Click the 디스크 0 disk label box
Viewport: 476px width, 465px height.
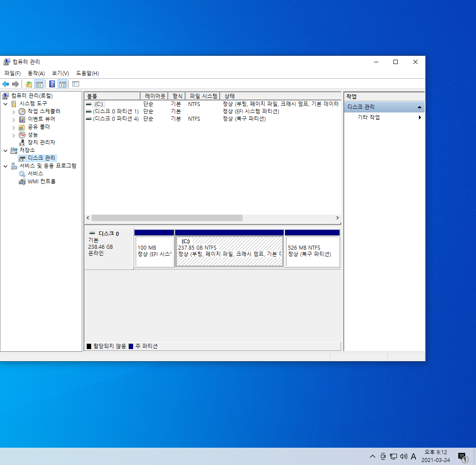[x=109, y=248]
